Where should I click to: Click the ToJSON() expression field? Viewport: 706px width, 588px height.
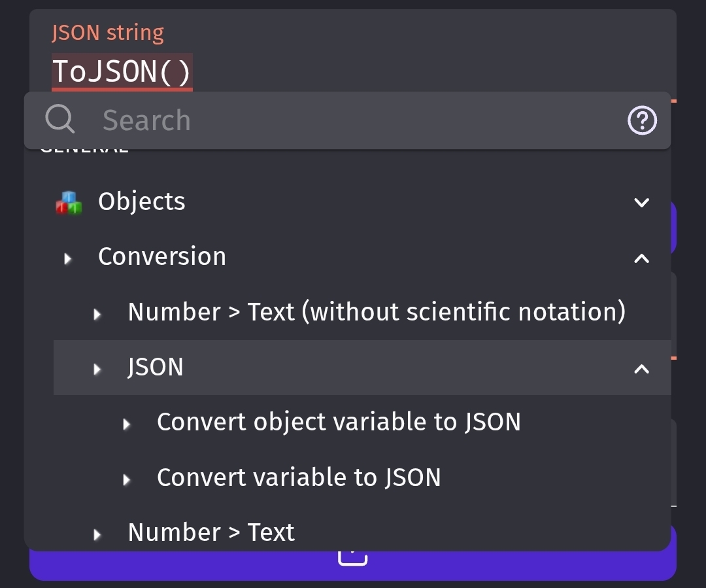[x=122, y=71]
